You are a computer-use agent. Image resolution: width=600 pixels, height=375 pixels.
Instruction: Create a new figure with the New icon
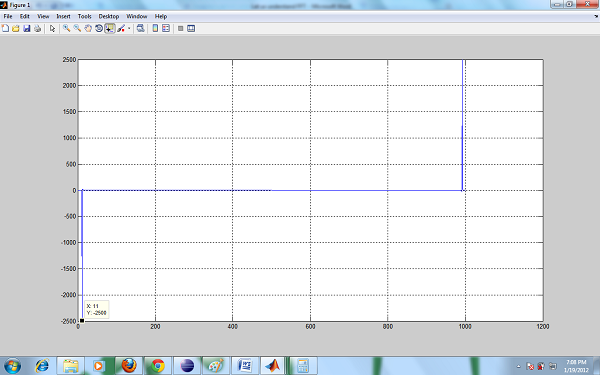5,28
